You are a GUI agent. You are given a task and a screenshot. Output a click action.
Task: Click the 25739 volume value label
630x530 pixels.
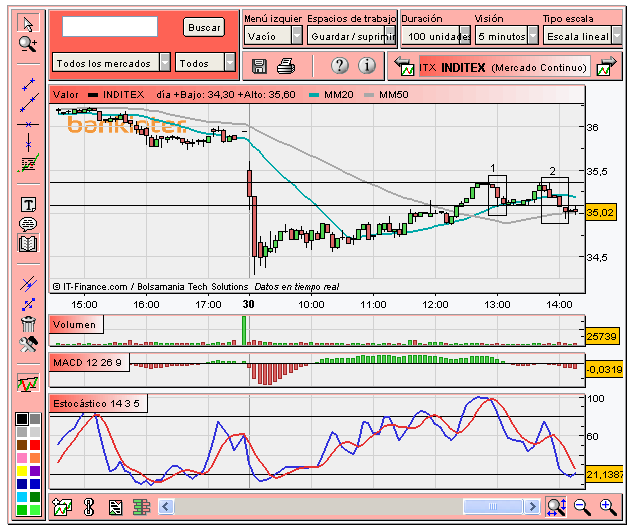click(601, 336)
